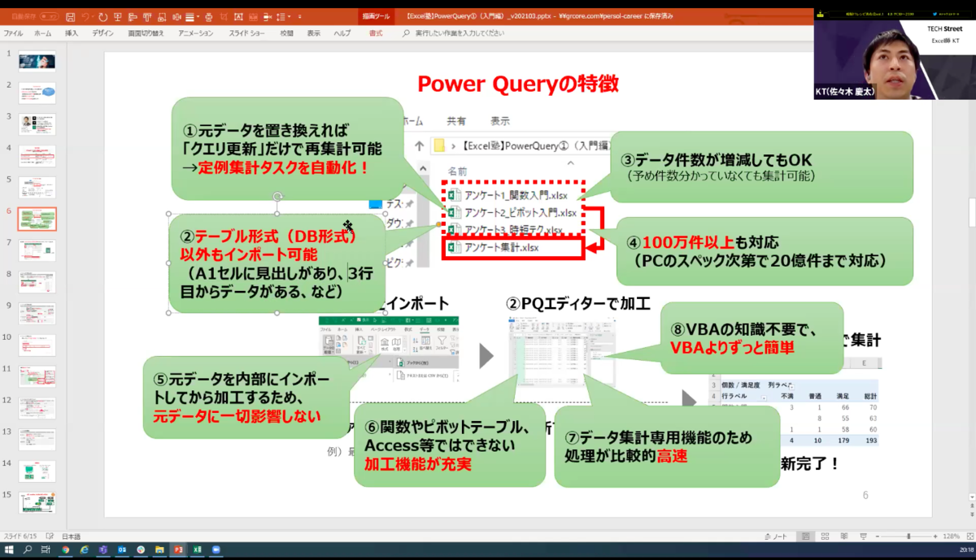Click the zoom slider track in status bar
Screen dimensions: 976x560
[907, 536]
